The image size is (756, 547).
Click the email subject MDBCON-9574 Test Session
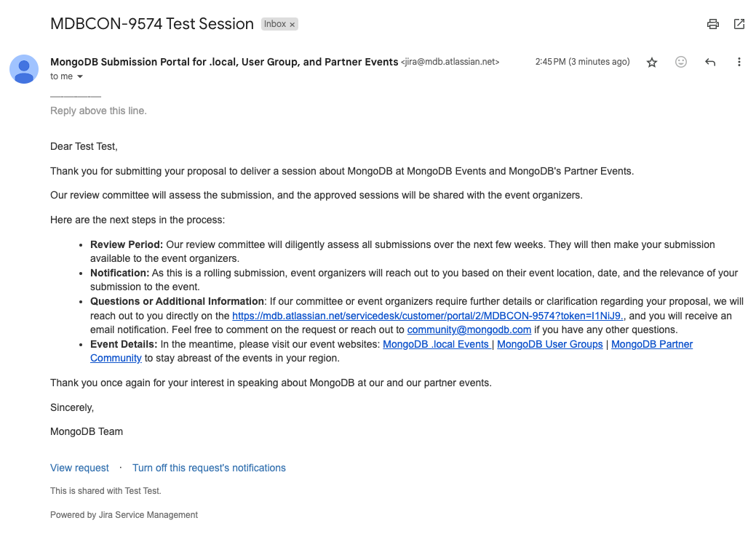click(152, 23)
